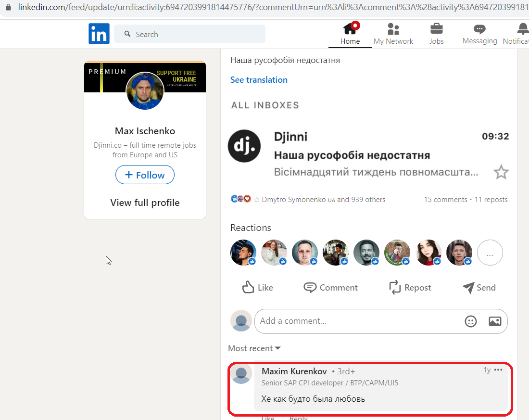Viewport: 529px width, 420px height.
Task: Click the 'Хе как будто была любовь' comment text
Action: (x=313, y=399)
